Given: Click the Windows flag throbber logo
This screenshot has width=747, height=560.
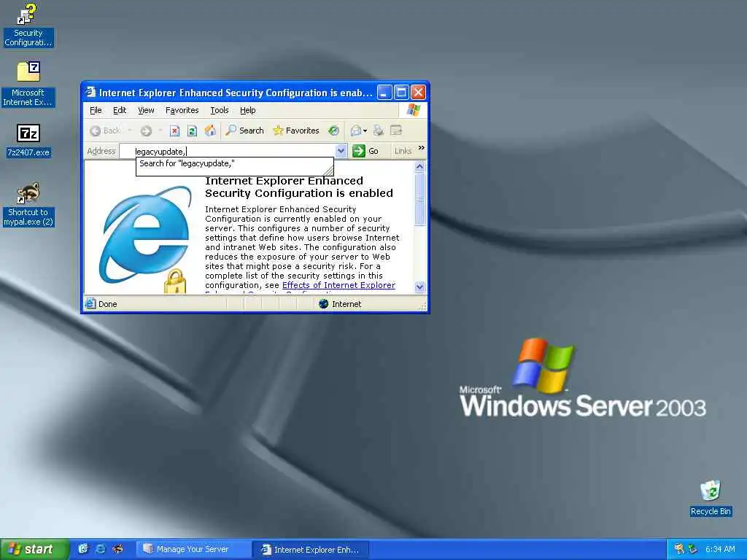Looking at the screenshot, I should [413, 111].
